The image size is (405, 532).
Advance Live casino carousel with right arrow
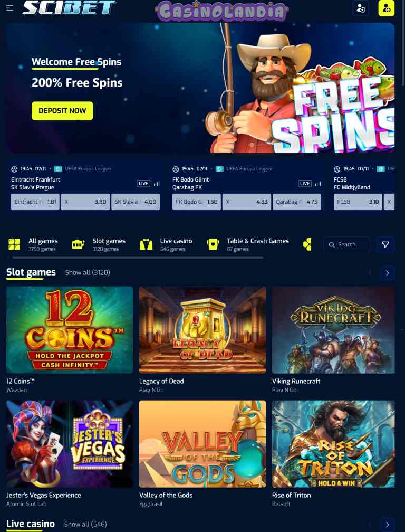coord(388,525)
